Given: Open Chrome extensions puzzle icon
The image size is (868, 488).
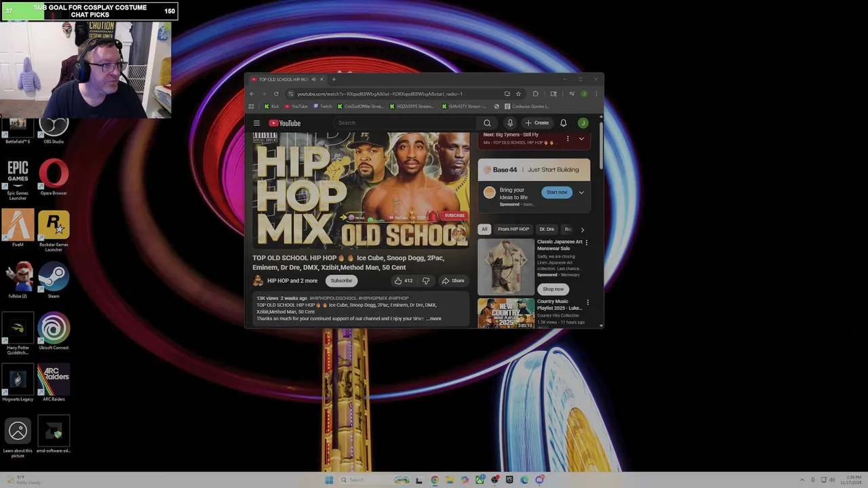Looking at the screenshot, I should point(535,94).
